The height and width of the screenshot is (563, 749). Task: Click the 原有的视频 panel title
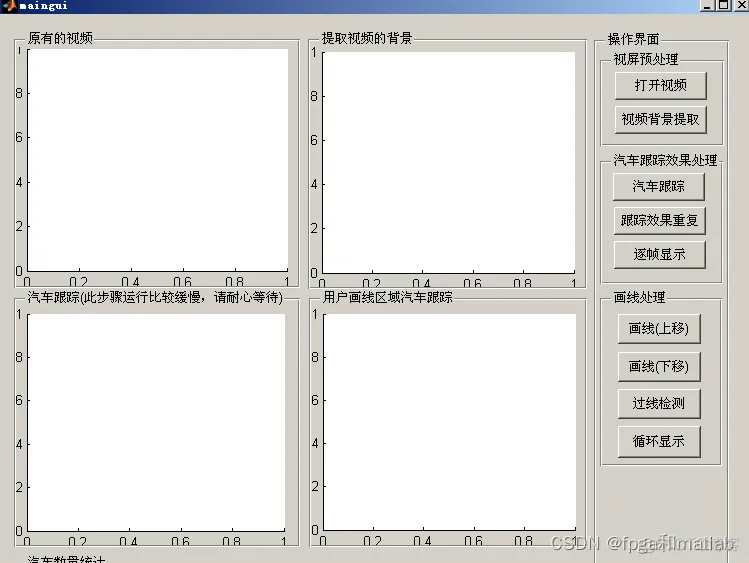coord(60,38)
